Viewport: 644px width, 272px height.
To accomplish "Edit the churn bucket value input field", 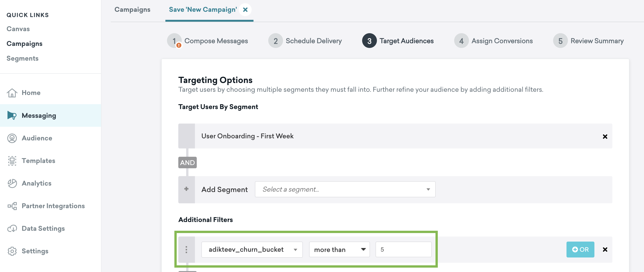I will [404, 249].
